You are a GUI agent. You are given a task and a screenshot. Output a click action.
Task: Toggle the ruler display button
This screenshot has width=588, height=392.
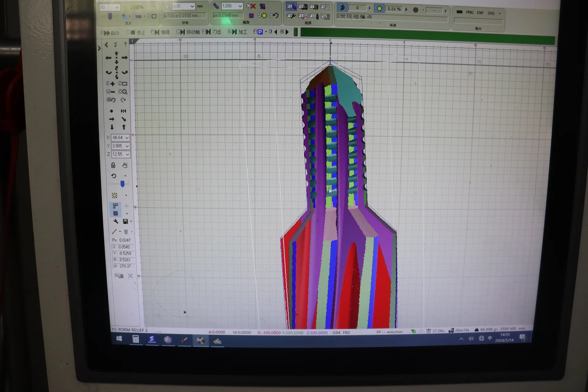(x=115, y=206)
